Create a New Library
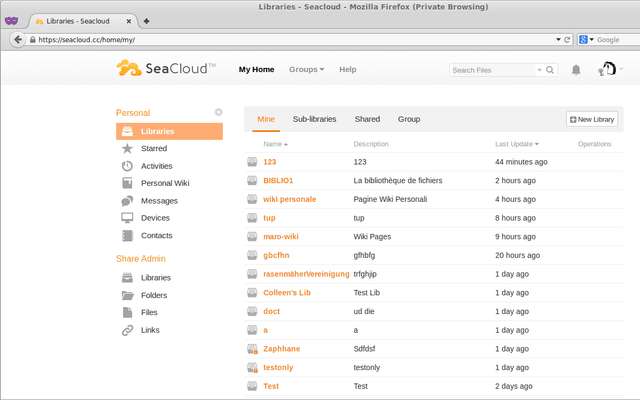Screen dimensions: 640x400 [592, 119]
